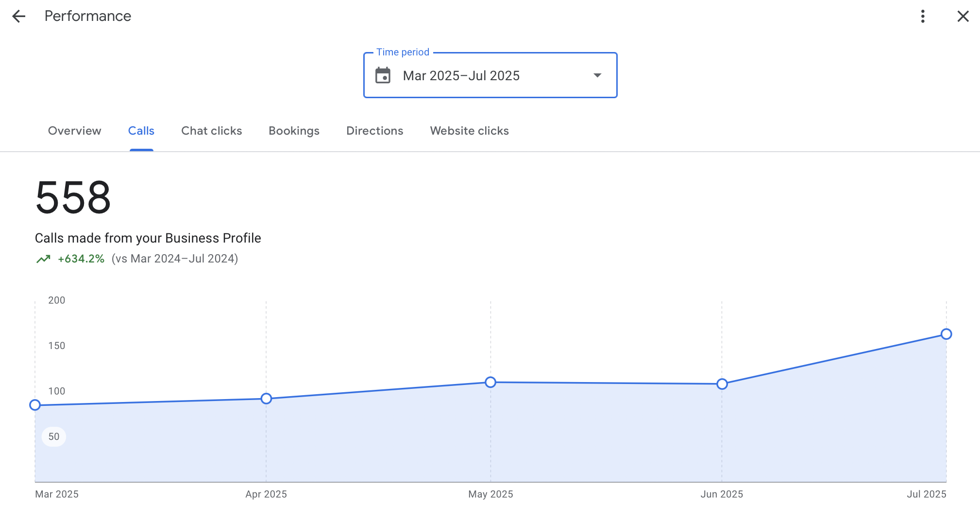Click the 50 axis label badge

point(54,437)
